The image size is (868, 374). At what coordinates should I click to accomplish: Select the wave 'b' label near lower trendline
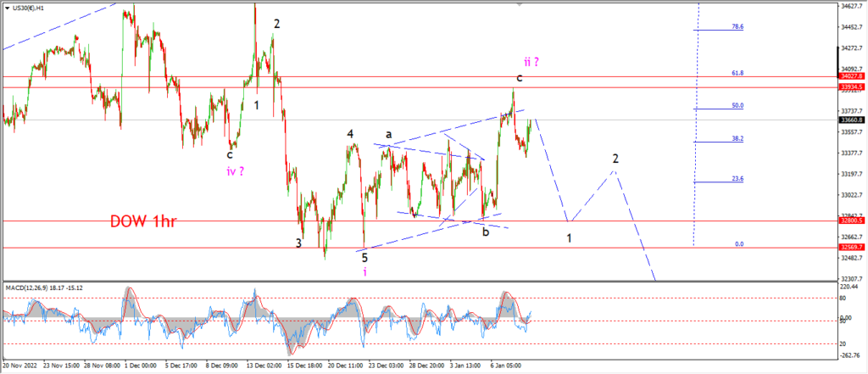click(x=486, y=232)
